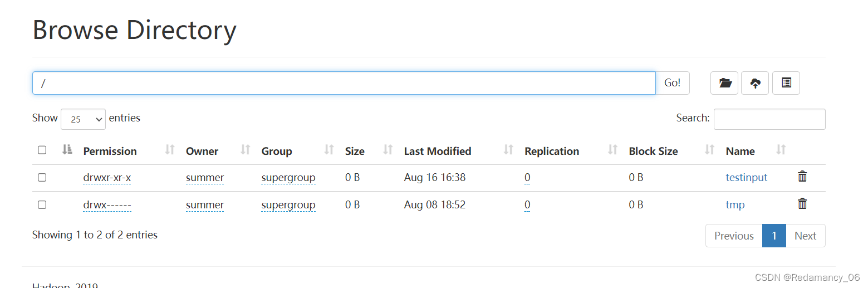This screenshot has height=288, width=868.
Task: Click the Size column header
Action: pyautogui.click(x=355, y=151)
